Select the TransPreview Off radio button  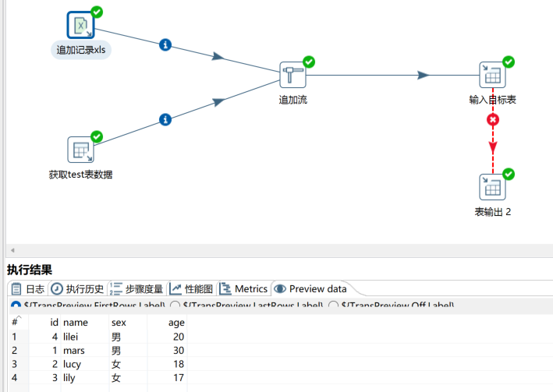[x=334, y=305]
